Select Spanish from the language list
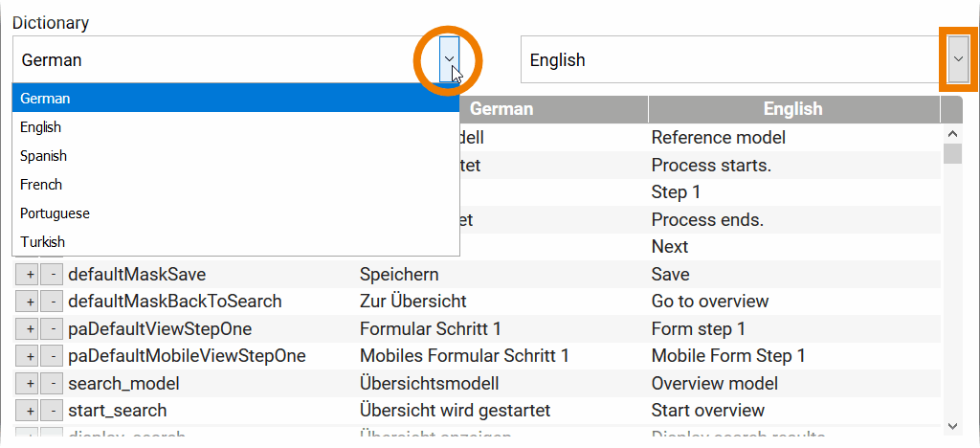 [x=44, y=156]
